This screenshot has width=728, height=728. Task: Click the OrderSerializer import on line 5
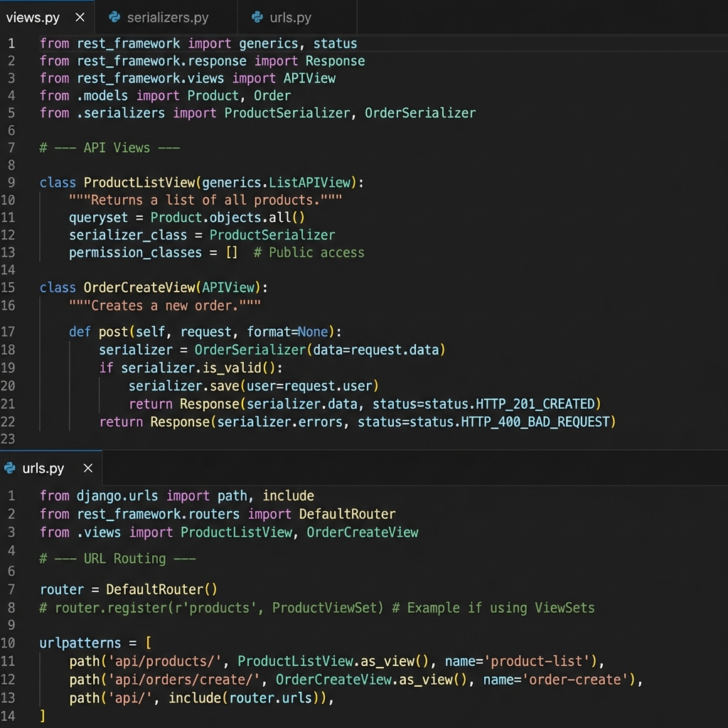point(420,113)
